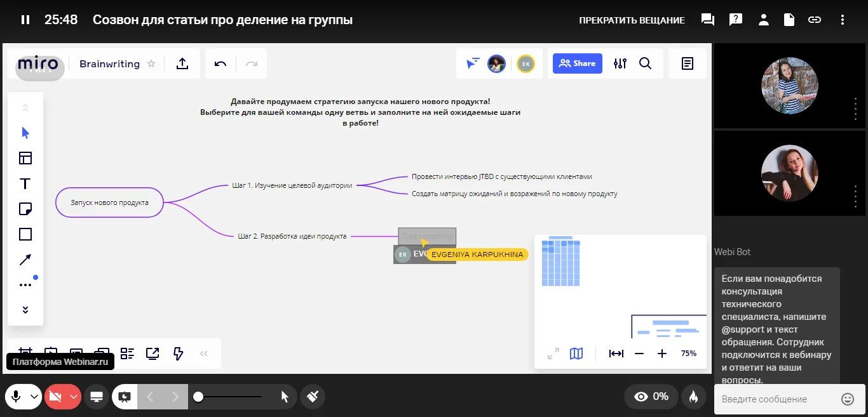868x417 pixels.
Task: Open the templates panel icon
Action: pyautogui.click(x=25, y=158)
